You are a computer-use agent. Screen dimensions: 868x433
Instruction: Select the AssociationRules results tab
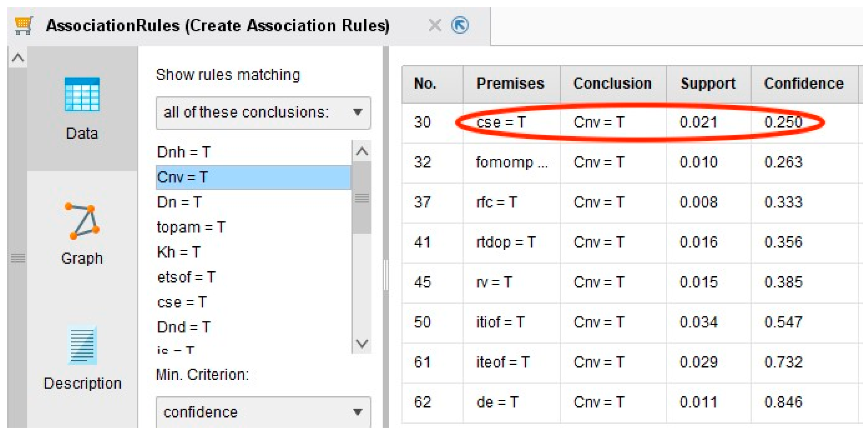[x=217, y=26]
